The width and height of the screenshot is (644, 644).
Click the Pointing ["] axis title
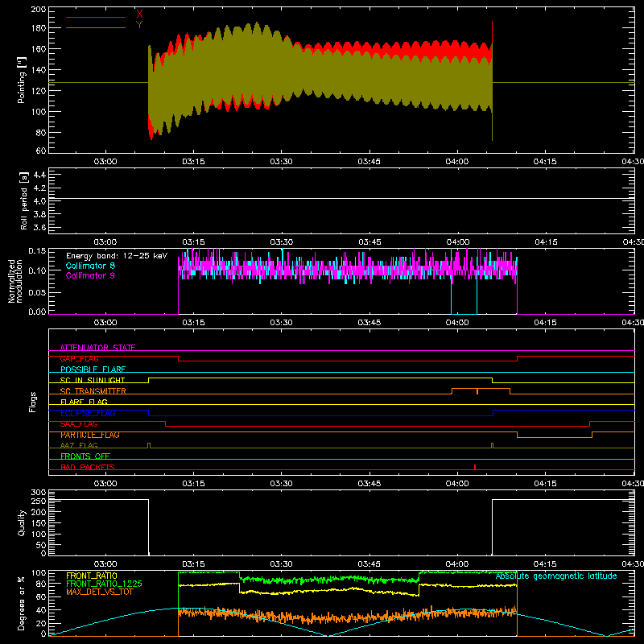22,80
